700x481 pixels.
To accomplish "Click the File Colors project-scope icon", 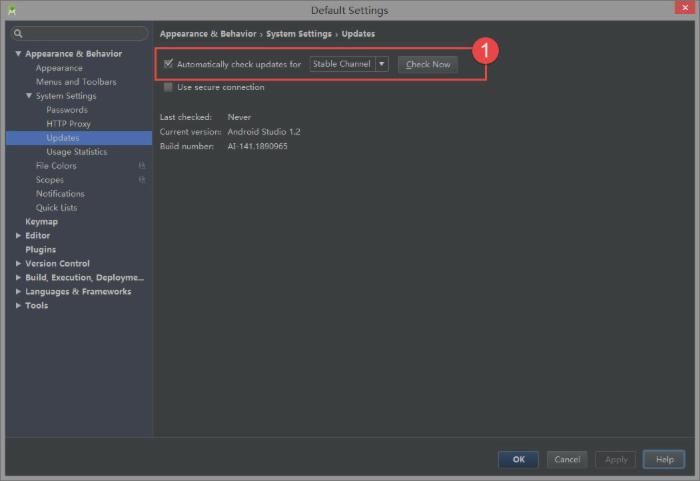I will tap(142, 166).
